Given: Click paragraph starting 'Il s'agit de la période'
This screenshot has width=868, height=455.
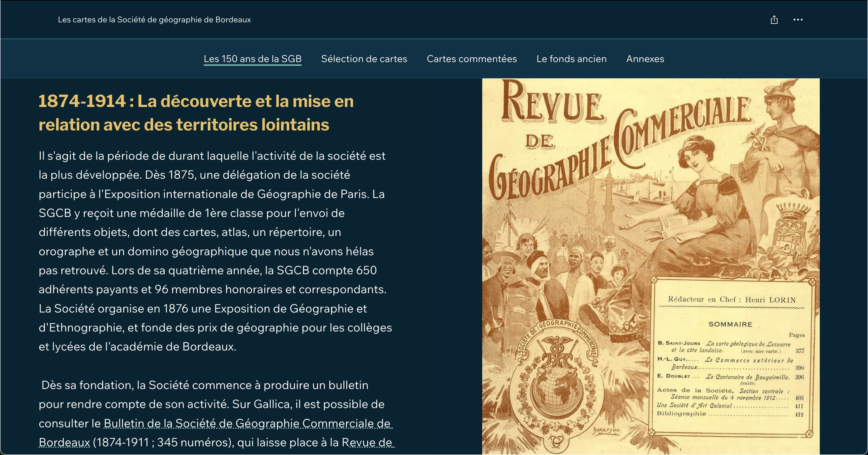Looking at the screenshot, I should 215,251.
